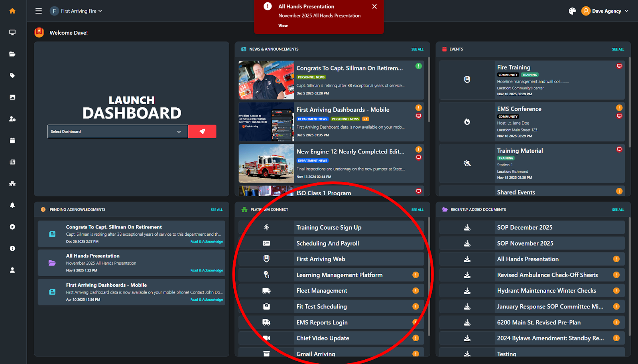The height and width of the screenshot is (364, 638).
Task: Click the EMS Conference flame icon
Action: [x=467, y=122]
